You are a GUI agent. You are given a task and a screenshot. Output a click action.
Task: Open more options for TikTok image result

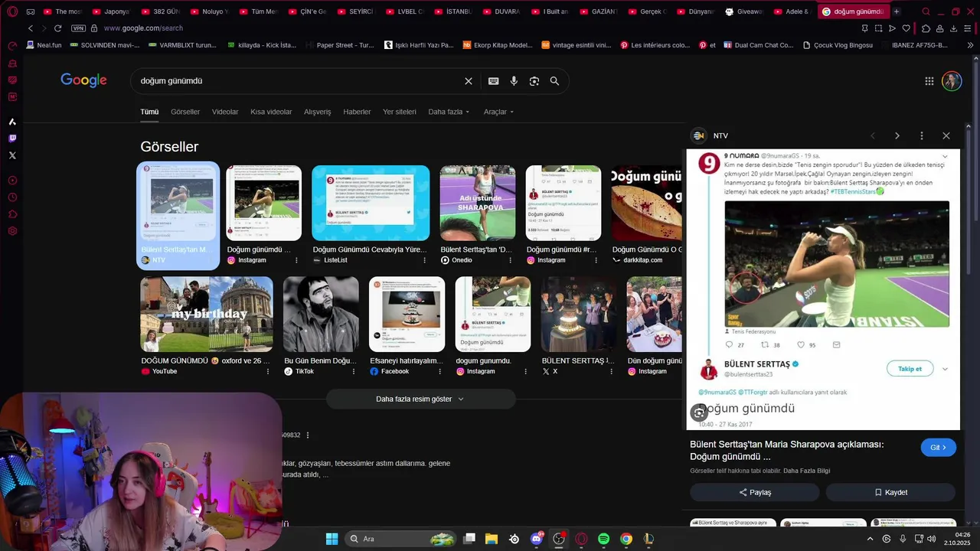[354, 371]
